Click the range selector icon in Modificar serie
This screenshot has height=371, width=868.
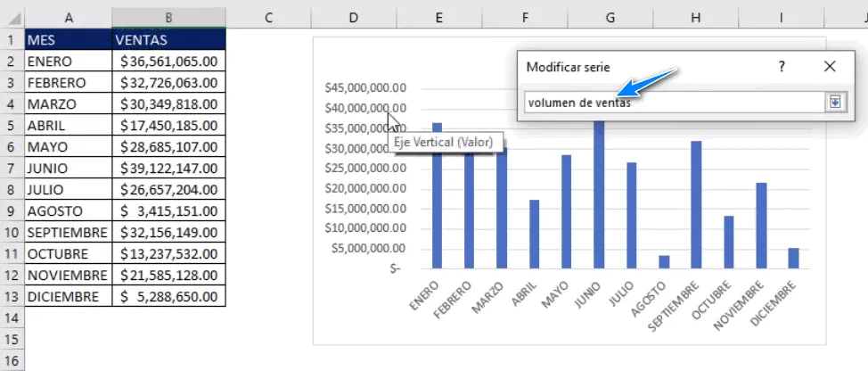834,102
